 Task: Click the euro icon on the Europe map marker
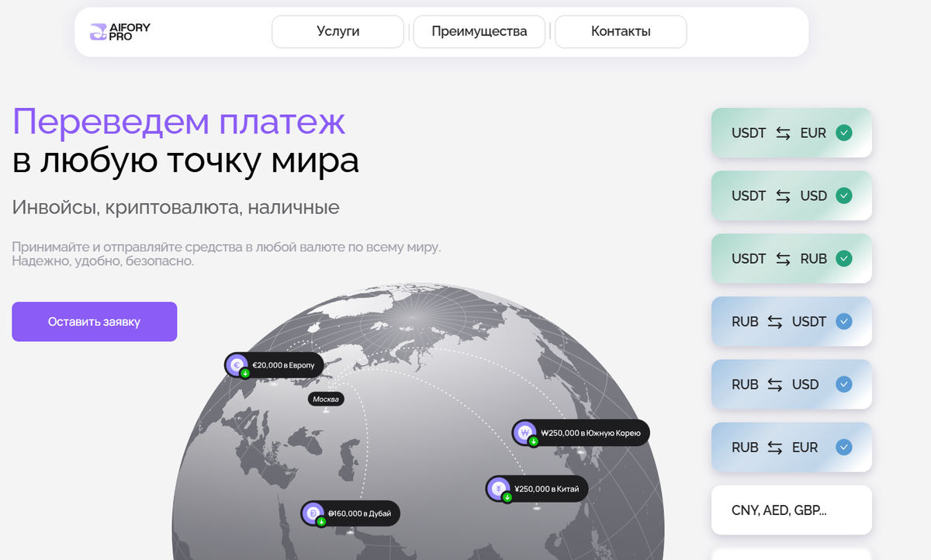[x=237, y=365]
